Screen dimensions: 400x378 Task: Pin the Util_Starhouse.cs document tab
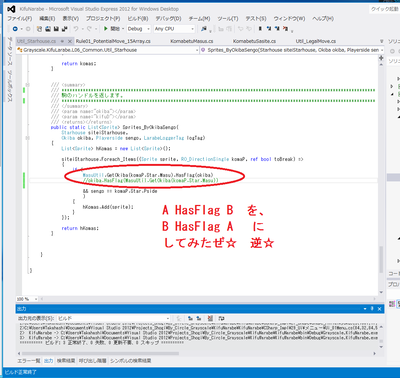point(62,41)
